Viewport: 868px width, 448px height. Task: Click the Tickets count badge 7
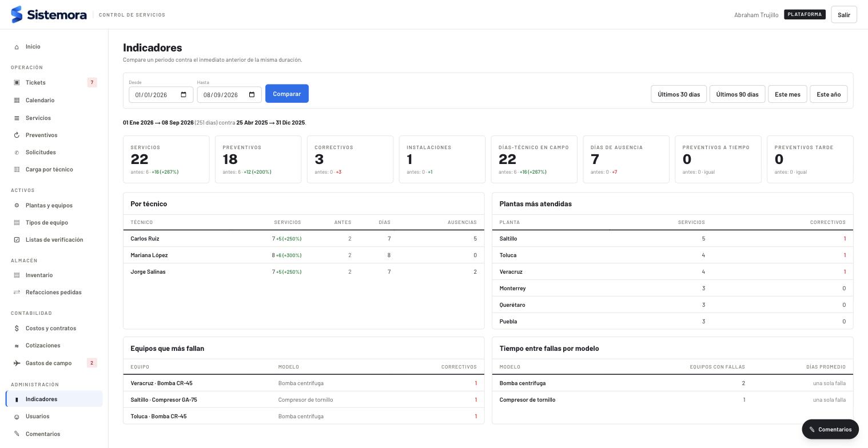point(92,83)
